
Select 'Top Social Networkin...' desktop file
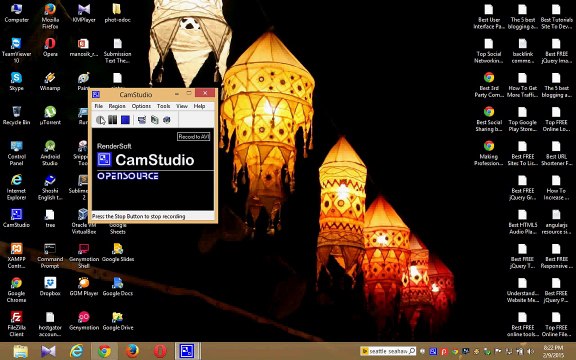click(x=489, y=50)
